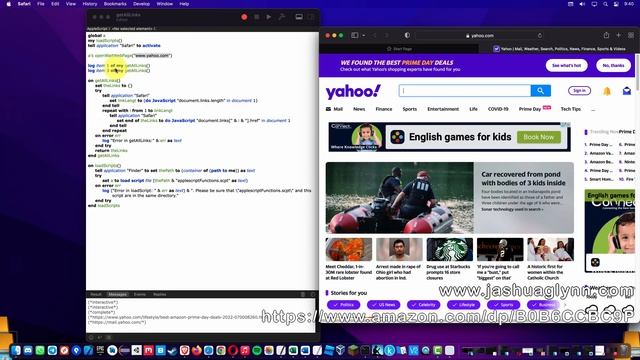Open the History menu
This screenshot has height=360, width=640.
(x=90, y=4)
